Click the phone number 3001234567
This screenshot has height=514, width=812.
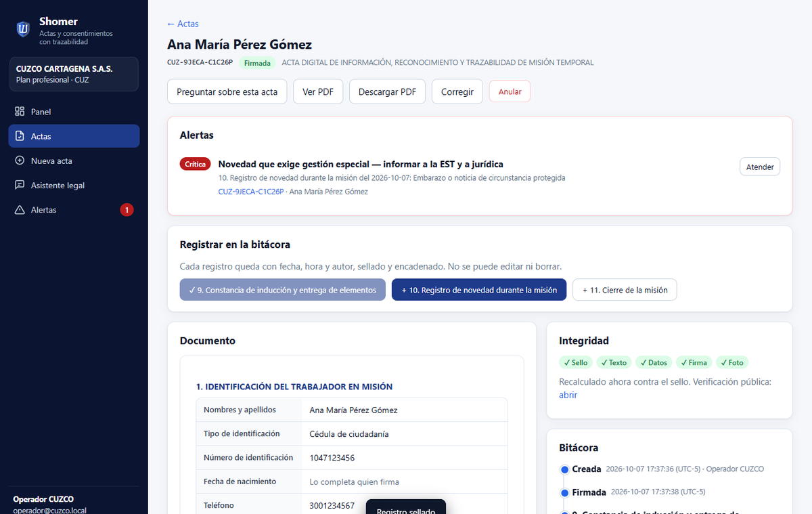[x=332, y=506]
